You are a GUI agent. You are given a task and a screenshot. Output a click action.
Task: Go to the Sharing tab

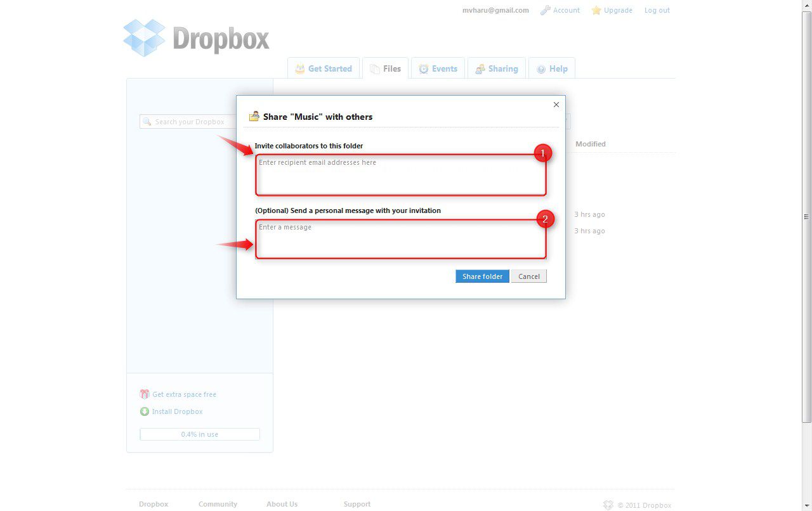coord(497,68)
